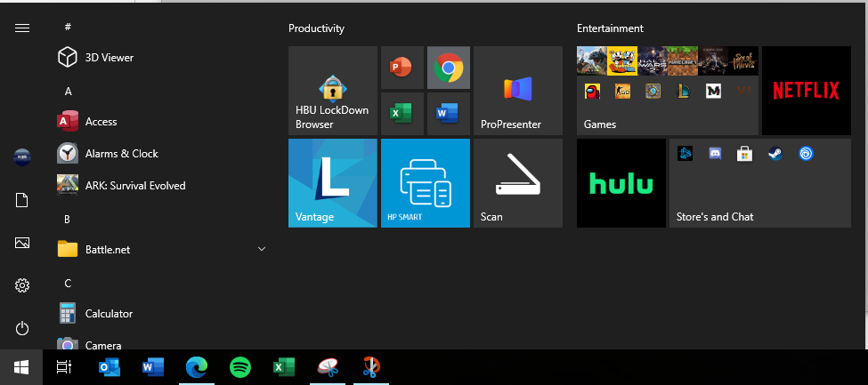Click the Battle.net icon in Store's and Chat
Viewport: 868px width, 385px height.
[685, 153]
